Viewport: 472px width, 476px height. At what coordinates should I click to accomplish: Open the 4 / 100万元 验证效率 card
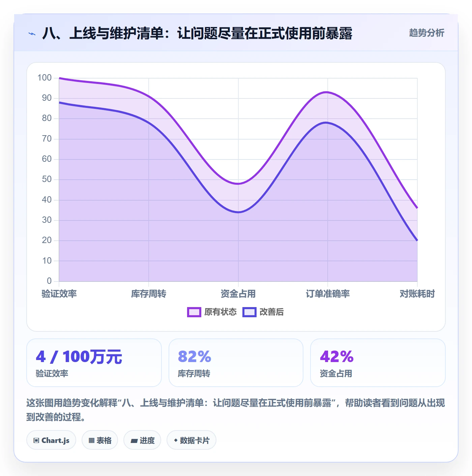click(x=94, y=363)
